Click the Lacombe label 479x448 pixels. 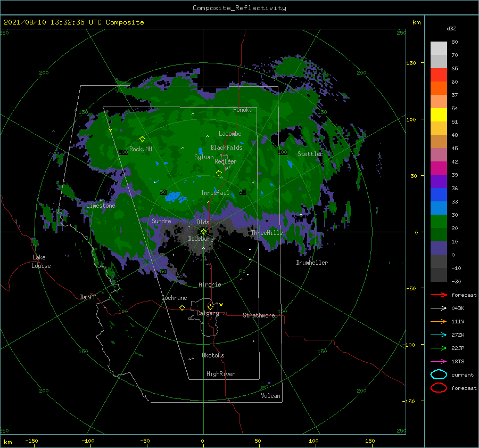click(x=230, y=134)
